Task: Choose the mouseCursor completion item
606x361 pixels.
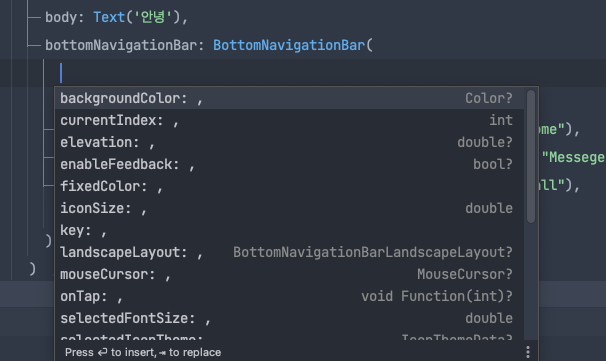Action: pos(289,274)
